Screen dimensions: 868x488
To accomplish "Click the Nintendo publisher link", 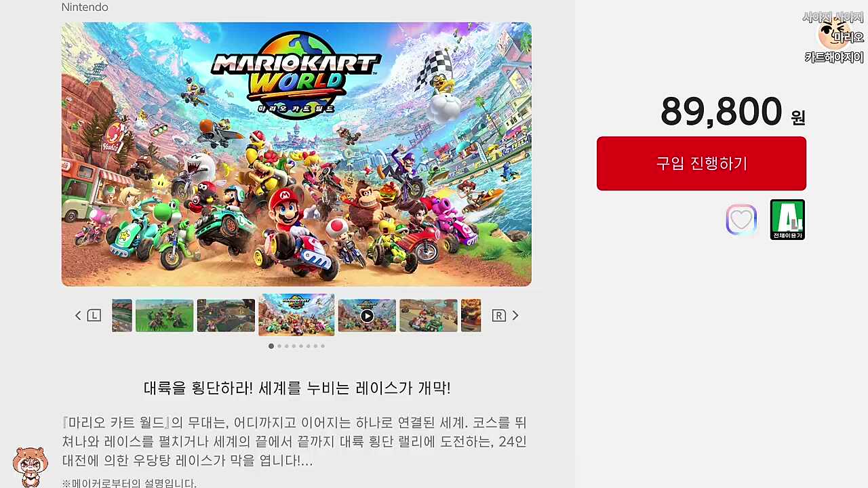I will (x=85, y=7).
